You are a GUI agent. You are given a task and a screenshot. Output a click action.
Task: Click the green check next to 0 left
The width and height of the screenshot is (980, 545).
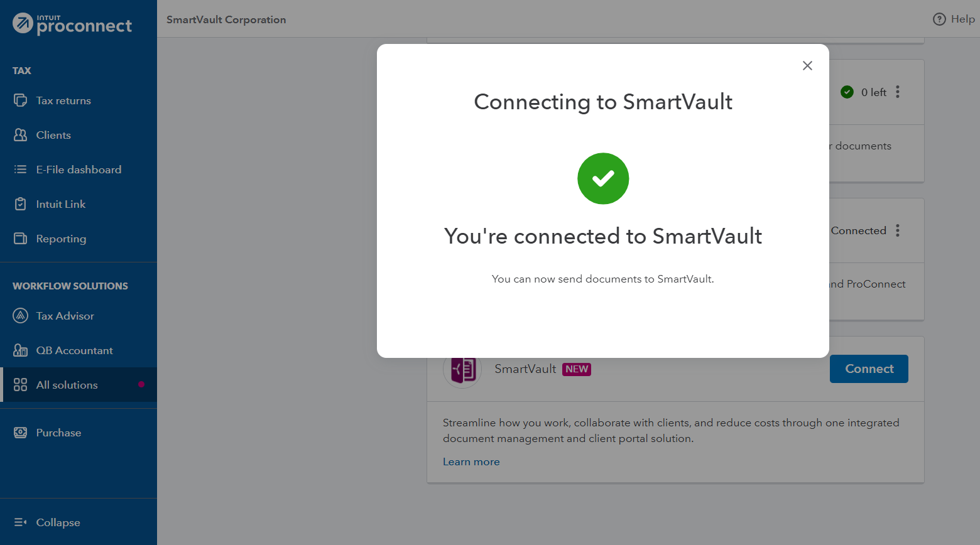(847, 92)
